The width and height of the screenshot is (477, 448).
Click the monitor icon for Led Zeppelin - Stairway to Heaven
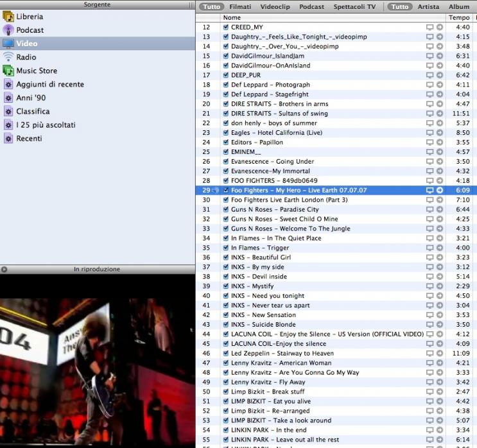pos(429,353)
